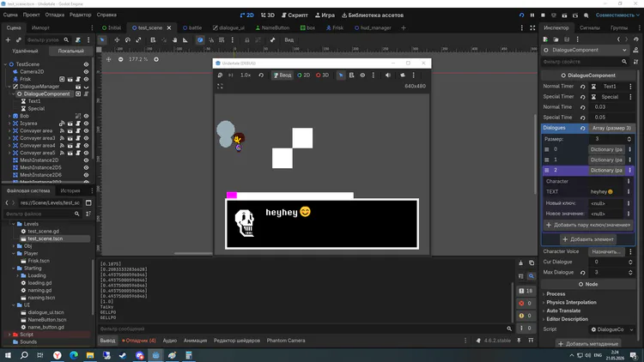Collapse the Levels folder
Viewport: 644px width, 362px height.
click(14, 224)
